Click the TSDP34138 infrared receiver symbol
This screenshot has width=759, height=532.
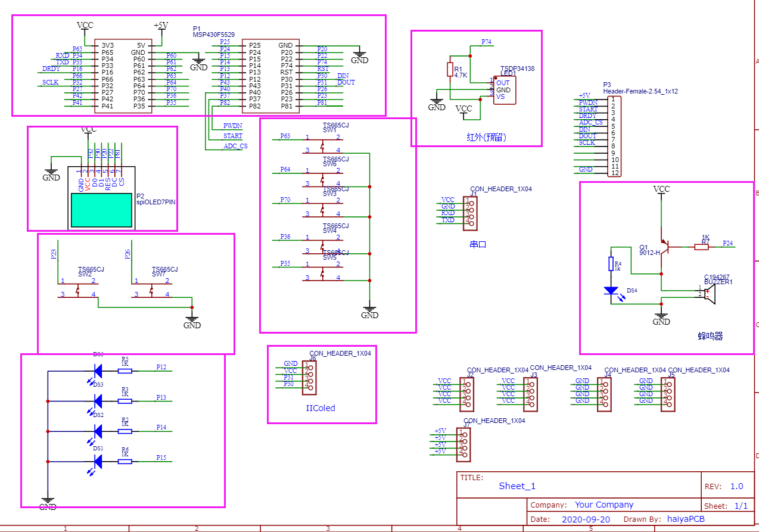click(503, 89)
